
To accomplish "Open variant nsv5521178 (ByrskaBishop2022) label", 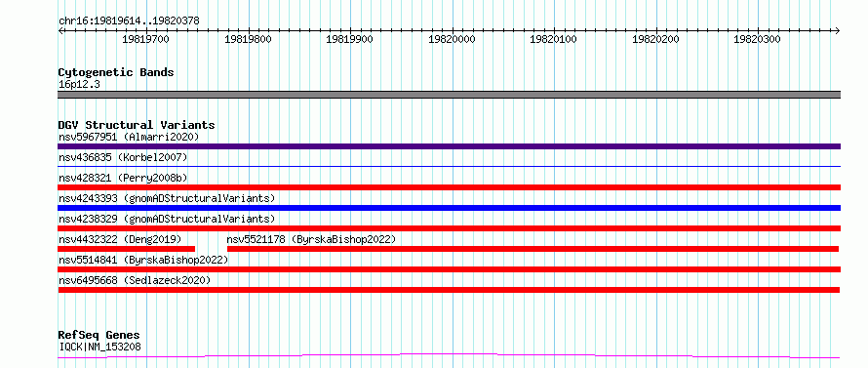I will click(312, 239).
